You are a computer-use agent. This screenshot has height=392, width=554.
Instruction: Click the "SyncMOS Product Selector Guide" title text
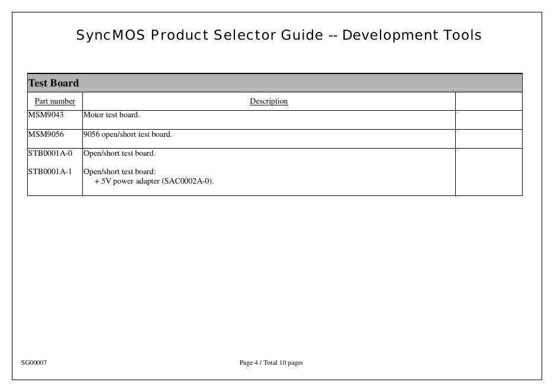200,36
